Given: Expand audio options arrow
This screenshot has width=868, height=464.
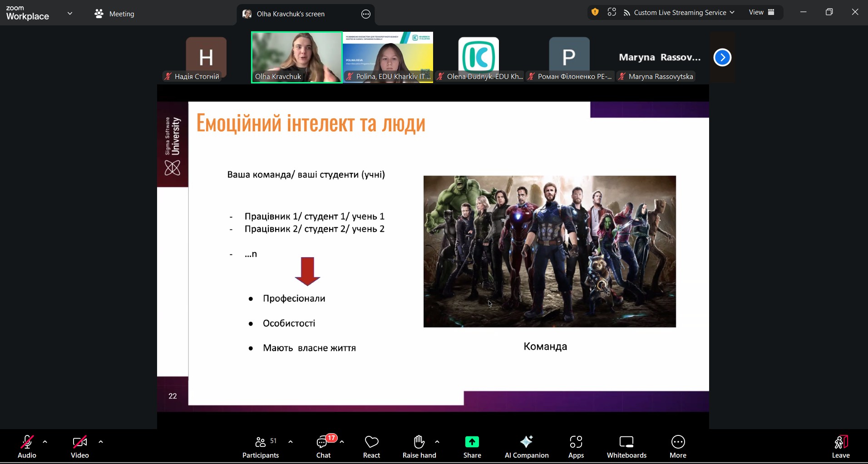Looking at the screenshot, I should 45,441.
